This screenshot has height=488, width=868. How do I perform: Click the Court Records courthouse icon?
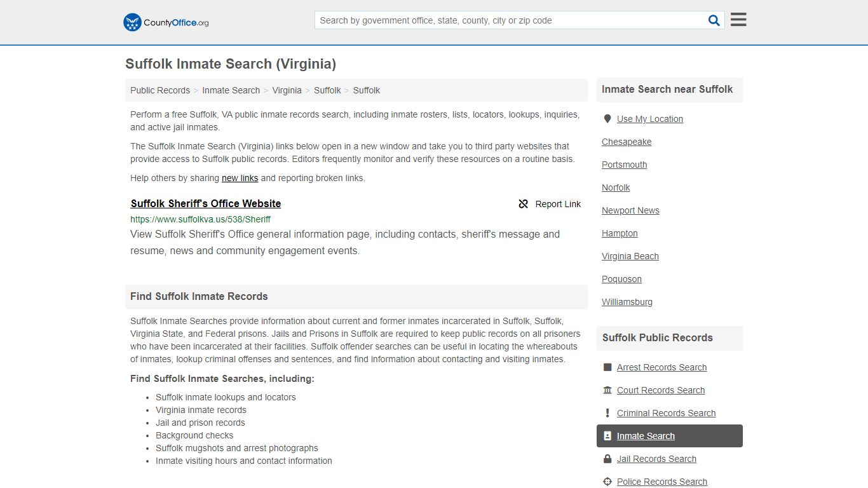coord(607,390)
